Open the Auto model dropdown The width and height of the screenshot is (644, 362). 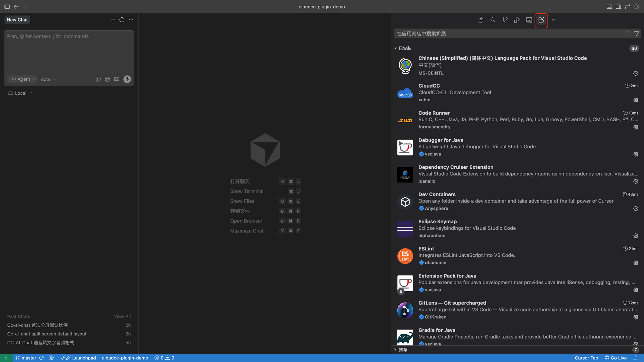pyautogui.click(x=48, y=79)
